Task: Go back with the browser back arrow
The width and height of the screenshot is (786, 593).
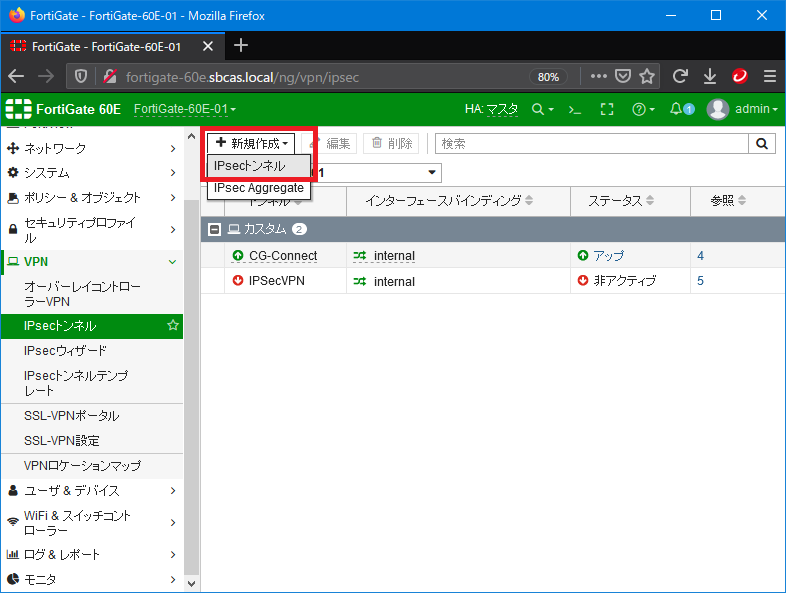Action: point(16,76)
